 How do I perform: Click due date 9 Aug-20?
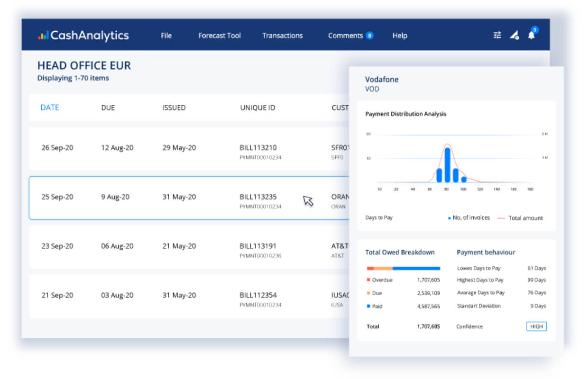pos(115,197)
